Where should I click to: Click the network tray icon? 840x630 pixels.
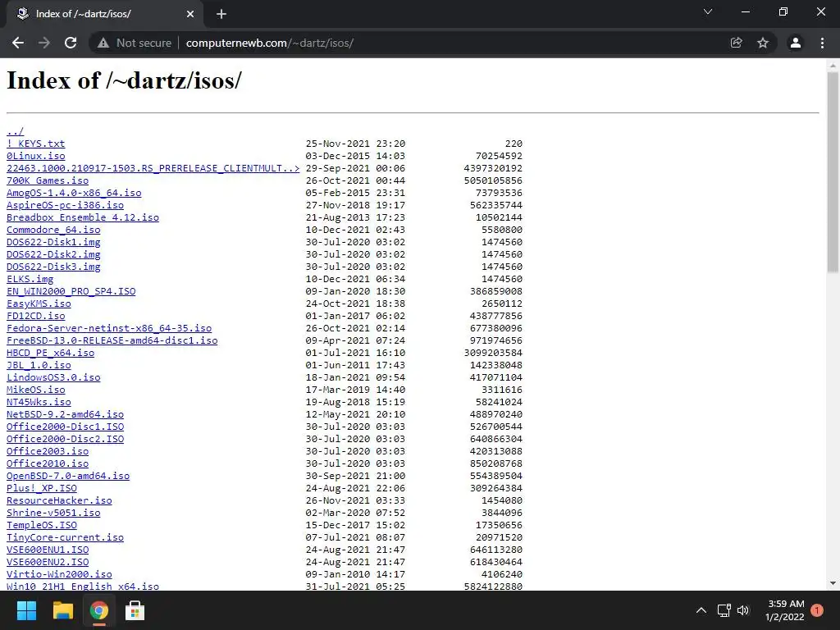[x=724, y=610]
